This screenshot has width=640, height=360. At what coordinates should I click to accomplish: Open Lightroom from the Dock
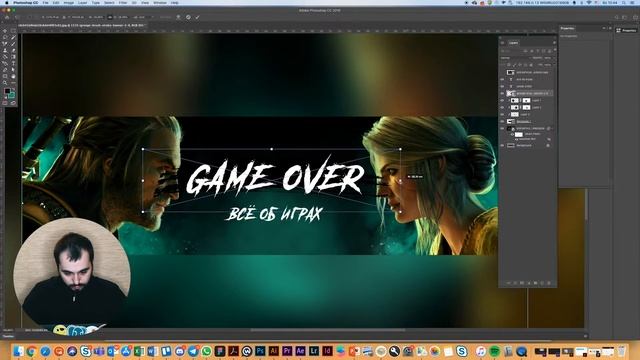tap(314, 351)
